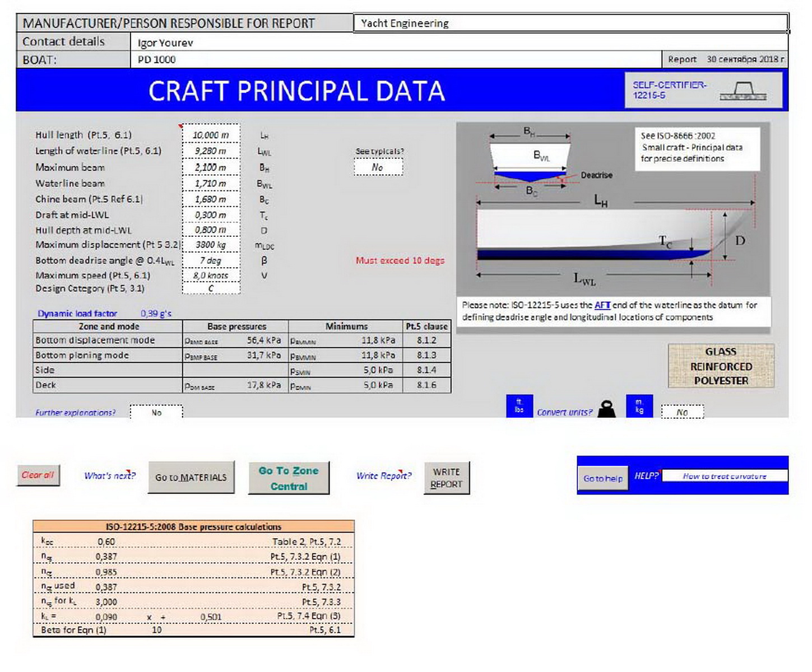Click the Clear all button
The height and width of the screenshot is (672, 812).
coord(38,475)
